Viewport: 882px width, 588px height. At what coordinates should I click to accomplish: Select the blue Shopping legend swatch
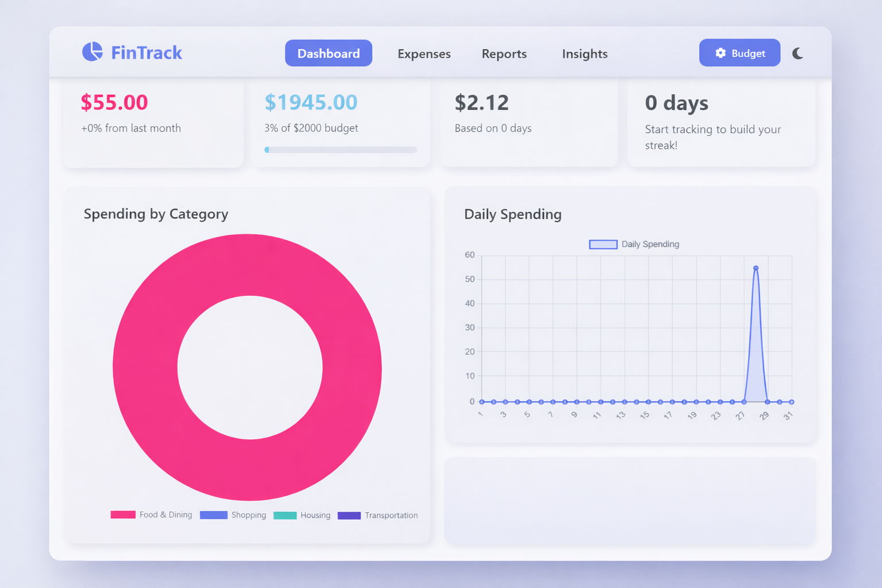tap(213, 514)
